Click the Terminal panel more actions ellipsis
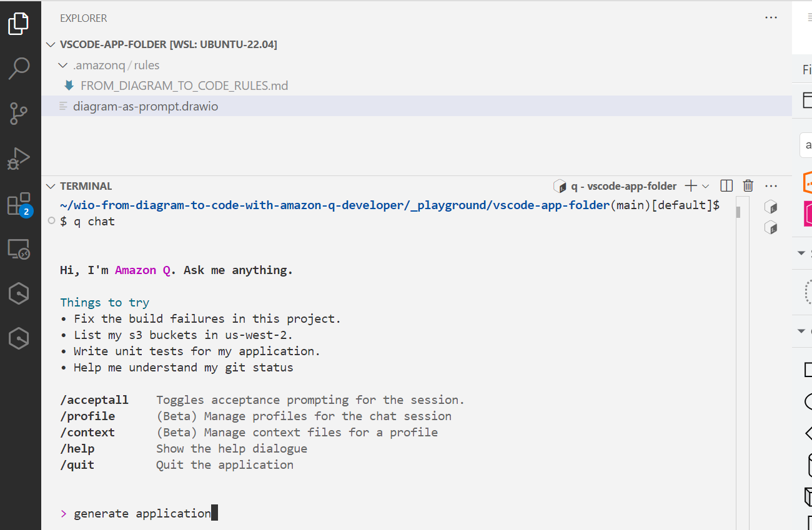 click(771, 186)
